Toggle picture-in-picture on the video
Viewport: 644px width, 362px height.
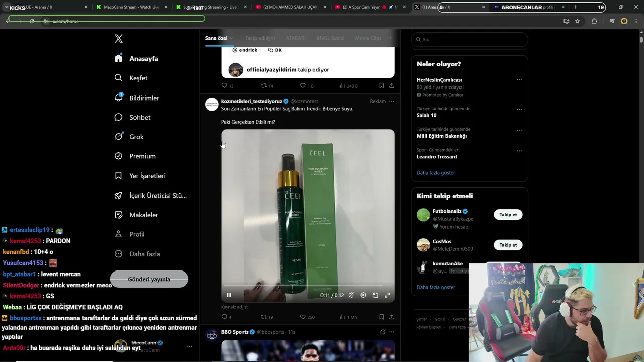coord(375,295)
